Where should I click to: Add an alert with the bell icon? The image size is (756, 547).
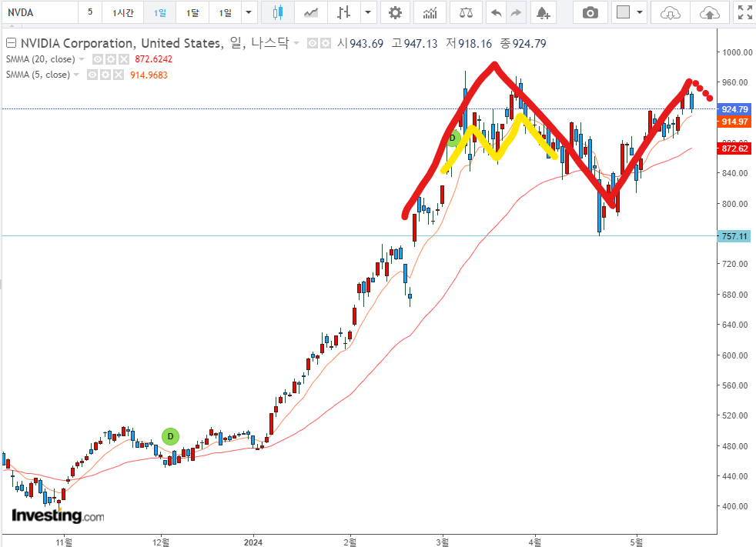click(544, 12)
